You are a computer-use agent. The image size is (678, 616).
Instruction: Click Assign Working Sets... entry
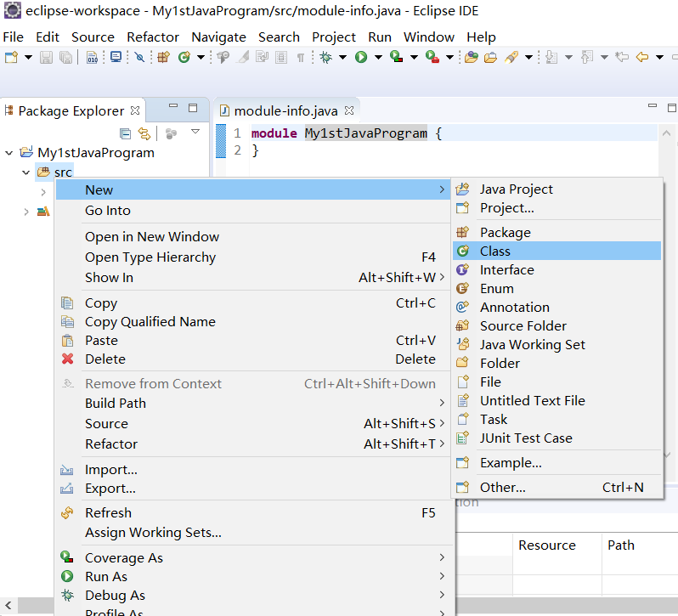click(254, 533)
